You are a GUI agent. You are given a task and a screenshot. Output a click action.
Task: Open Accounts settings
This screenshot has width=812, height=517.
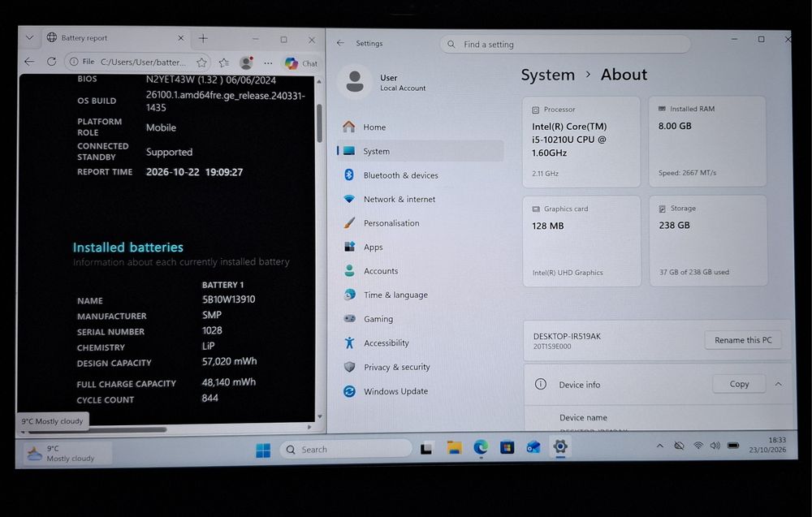click(x=420, y=270)
